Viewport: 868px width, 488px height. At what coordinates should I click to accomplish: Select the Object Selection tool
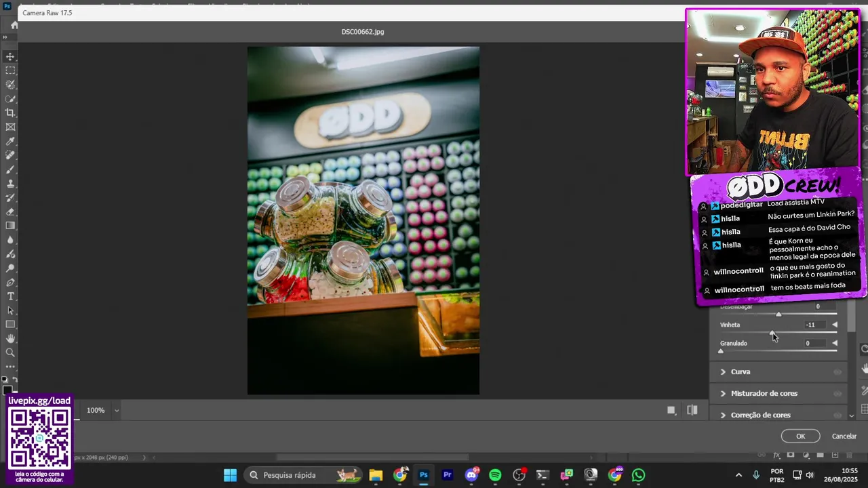click(x=10, y=85)
